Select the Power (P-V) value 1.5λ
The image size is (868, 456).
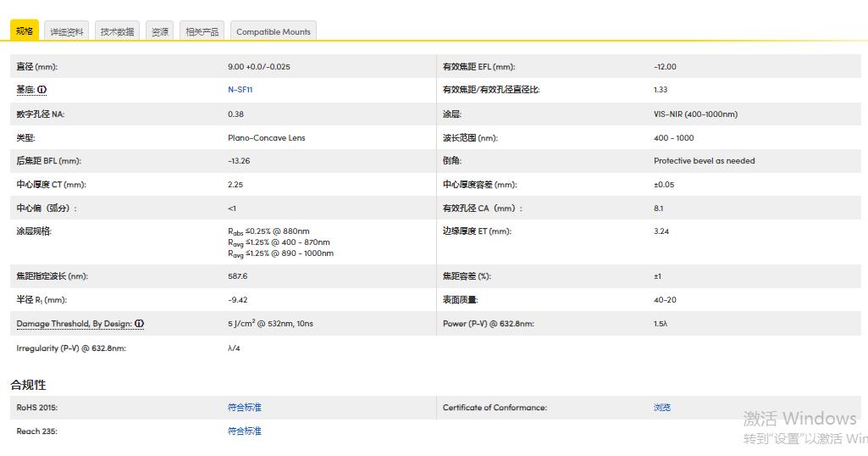tap(661, 324)
